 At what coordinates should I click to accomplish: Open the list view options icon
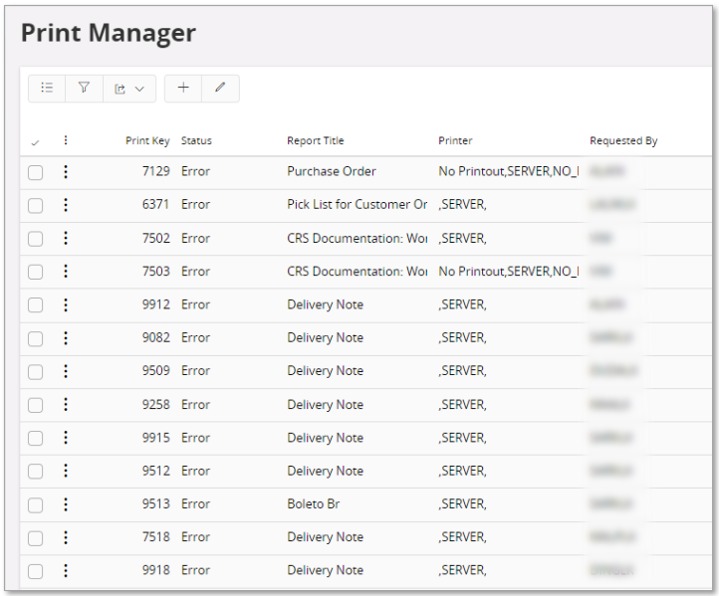[x=46, y=90]
